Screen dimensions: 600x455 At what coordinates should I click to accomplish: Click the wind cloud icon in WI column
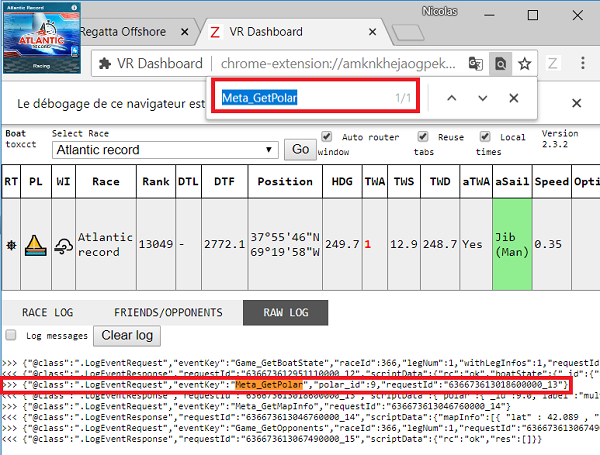coord(64,246)
